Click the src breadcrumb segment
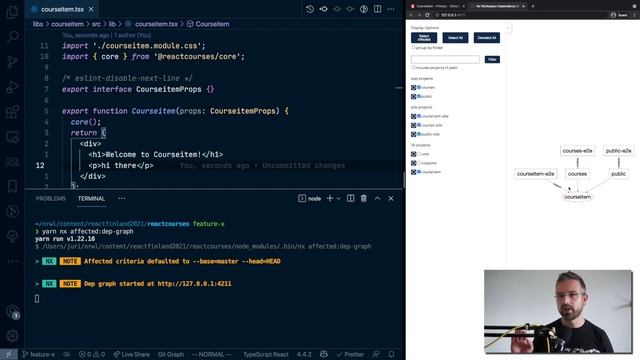 pos(96,24)
